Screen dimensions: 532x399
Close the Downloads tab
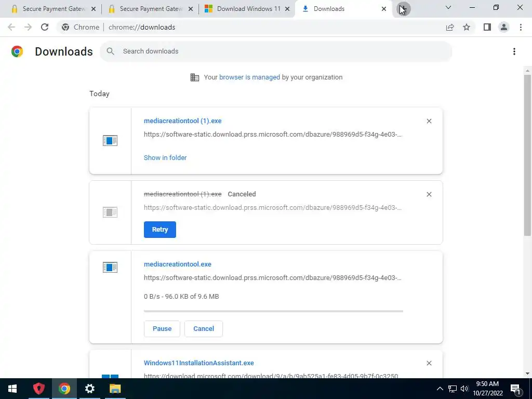pos(384,9)
